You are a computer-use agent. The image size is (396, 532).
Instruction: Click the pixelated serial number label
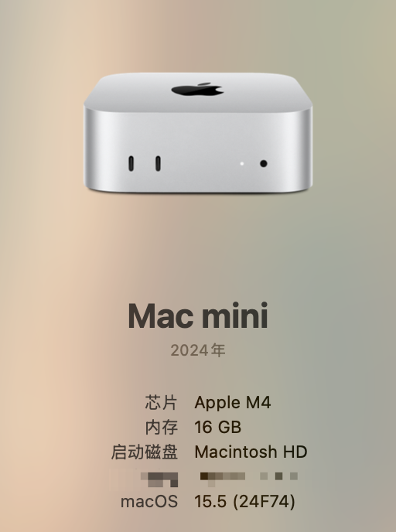pyautogui.click(x=159, y=479)
